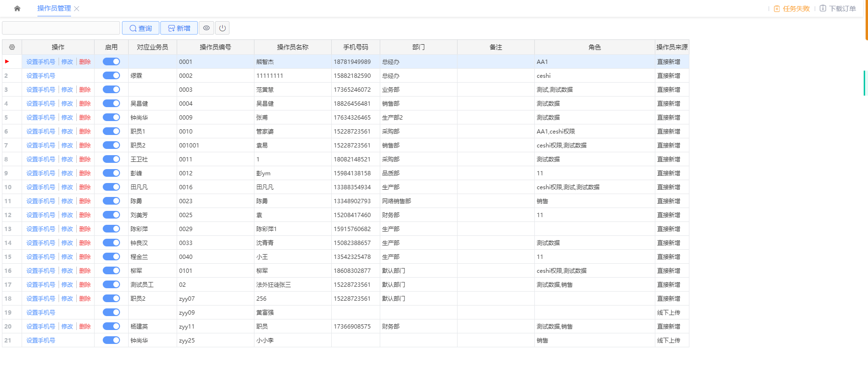Toggle the 启用 switch for operator 0002
Viewport: 868px width, 367px height.
pos(111,75)
